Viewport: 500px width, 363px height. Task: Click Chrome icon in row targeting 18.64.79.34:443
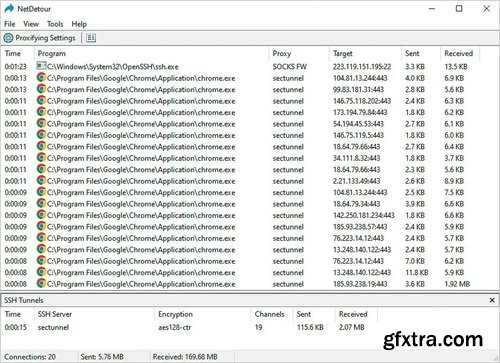[41, 203]
